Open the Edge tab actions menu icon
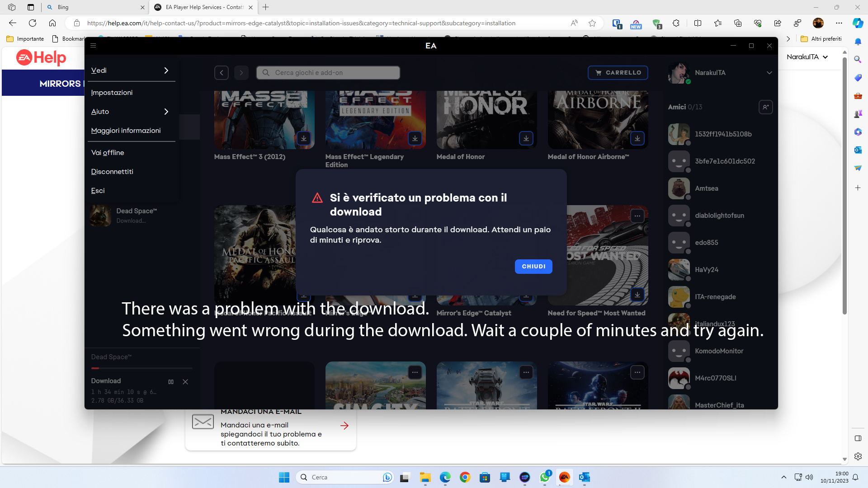 coord(31,7)
